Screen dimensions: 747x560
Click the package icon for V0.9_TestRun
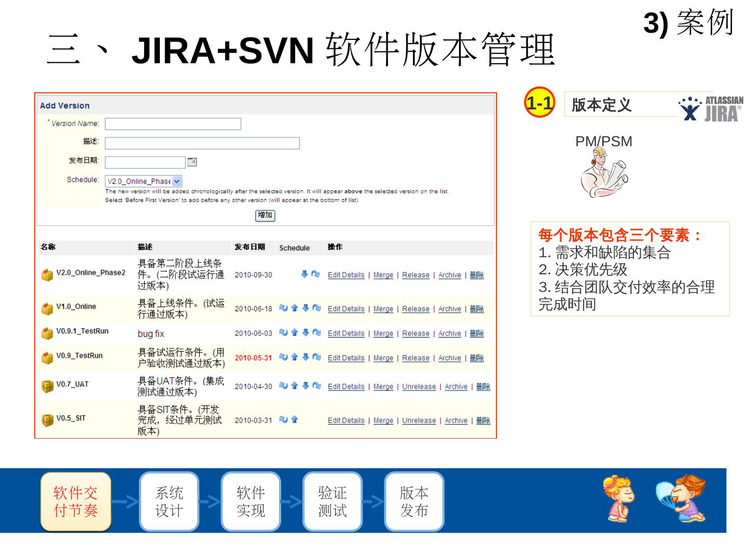(47, 358)
